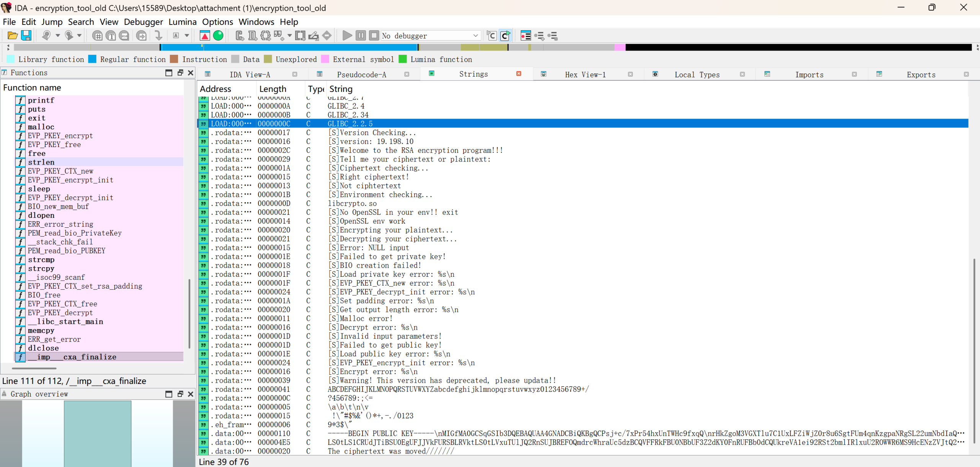Click the Regular function blue legend swatch

click(x=92, y=59)
